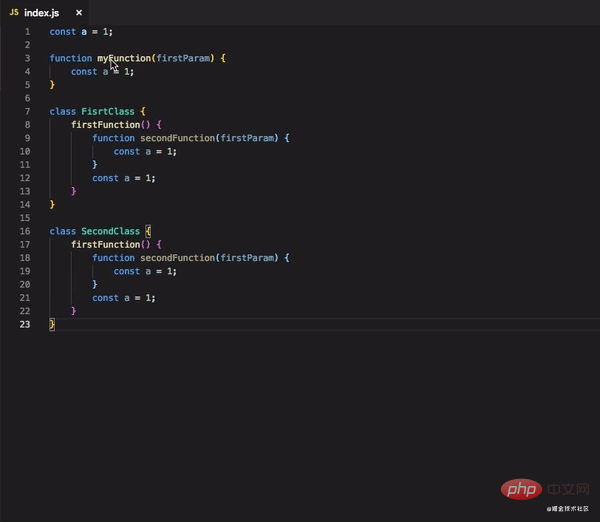Click 'const a = 1;' on line 10
Image resolution: width=600 pixels, height=522 pixels.
pyautogui.click(x=145, y=152)
